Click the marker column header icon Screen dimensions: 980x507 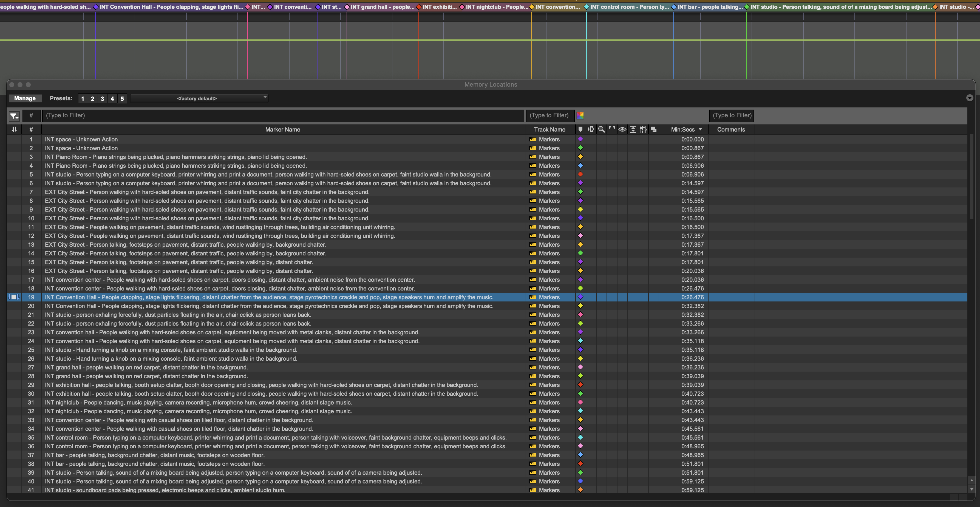tap(580, 129)
